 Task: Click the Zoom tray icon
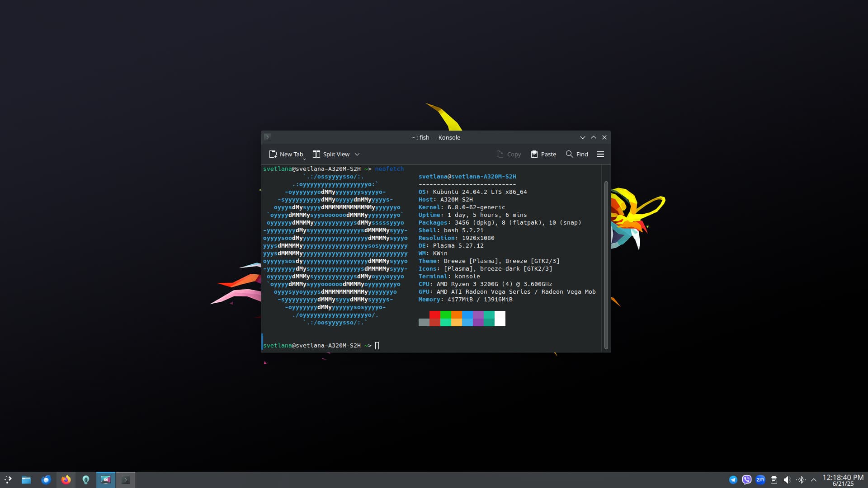click(x=760, y=480)
